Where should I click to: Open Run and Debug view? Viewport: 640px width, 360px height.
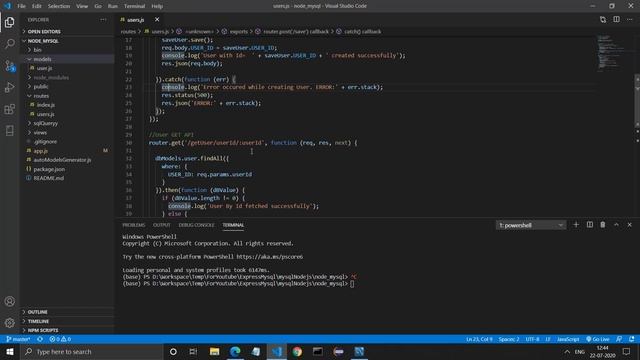coord(9,87)
